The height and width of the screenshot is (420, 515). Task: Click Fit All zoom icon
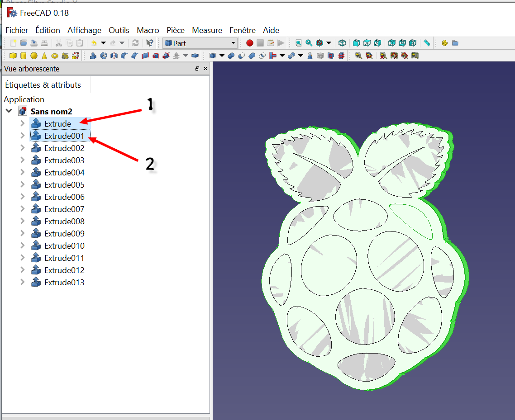click(x=299, y=43)
